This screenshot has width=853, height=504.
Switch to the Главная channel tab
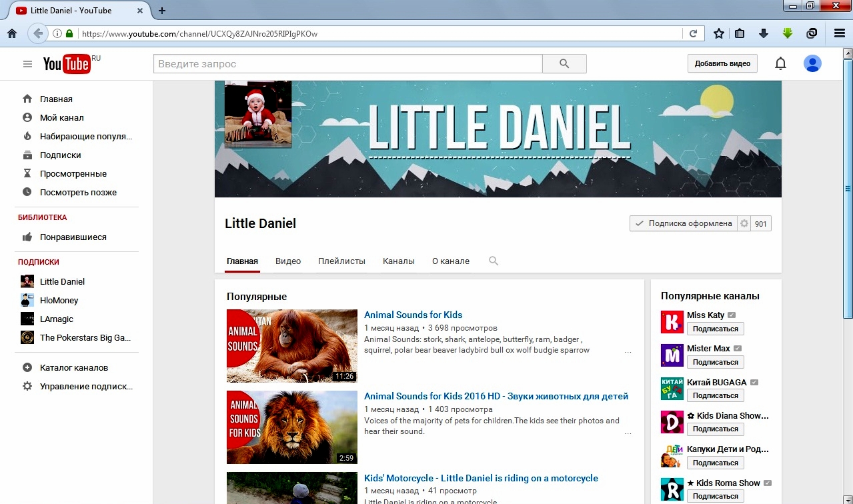242,261
